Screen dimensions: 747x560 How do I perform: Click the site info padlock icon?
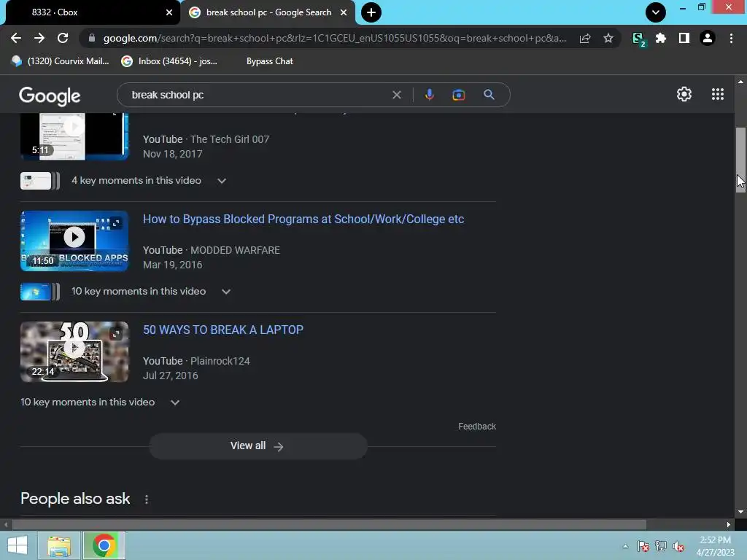click(92, 38)
